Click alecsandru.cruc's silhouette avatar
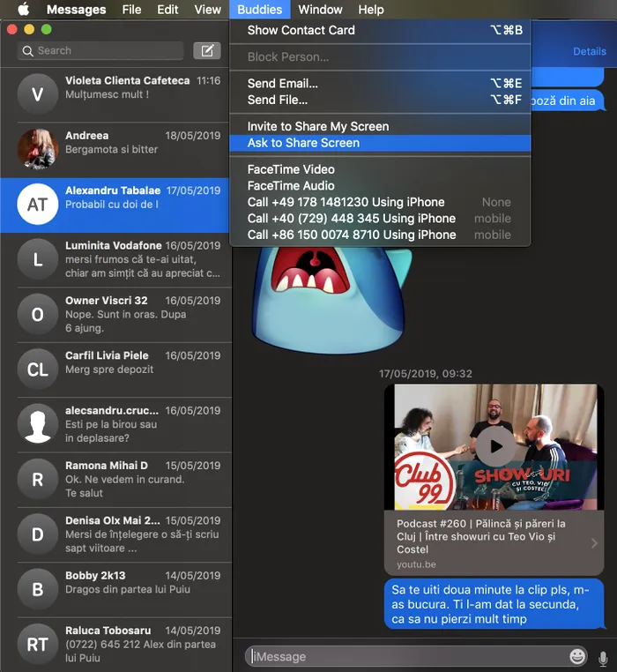 38,424
